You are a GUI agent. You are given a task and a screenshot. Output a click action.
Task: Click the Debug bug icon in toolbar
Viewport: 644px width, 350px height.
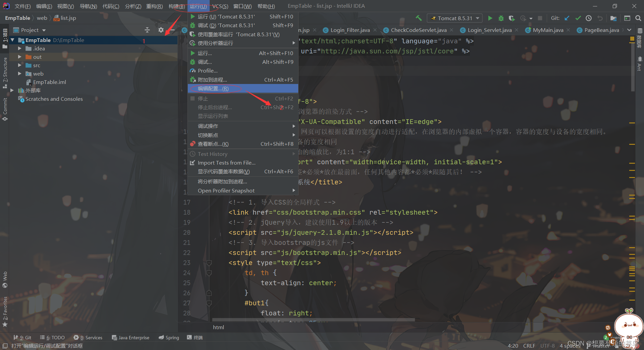501,18
